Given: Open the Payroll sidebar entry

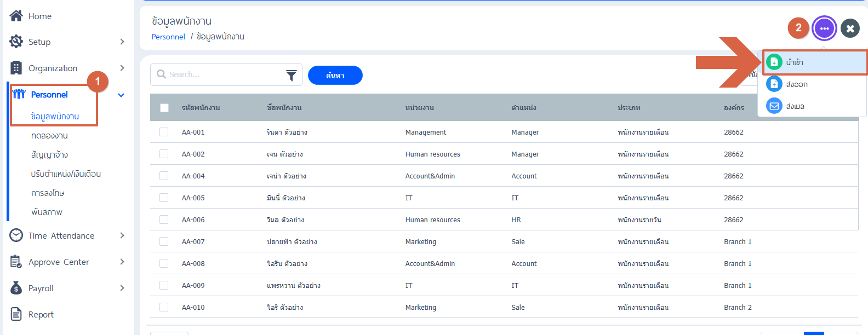Looking at the screenshot, I should click(41, 288).
